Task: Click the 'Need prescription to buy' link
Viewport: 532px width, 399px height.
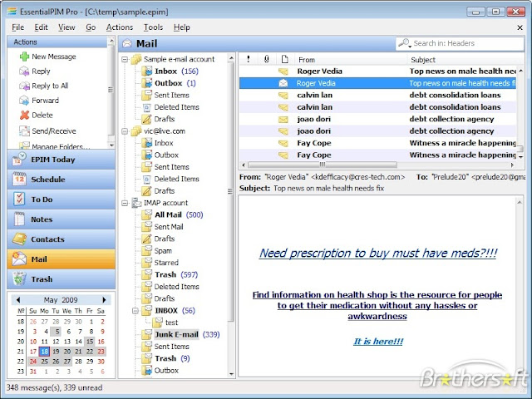Action: pyautogui.click(x=377, y=253)
